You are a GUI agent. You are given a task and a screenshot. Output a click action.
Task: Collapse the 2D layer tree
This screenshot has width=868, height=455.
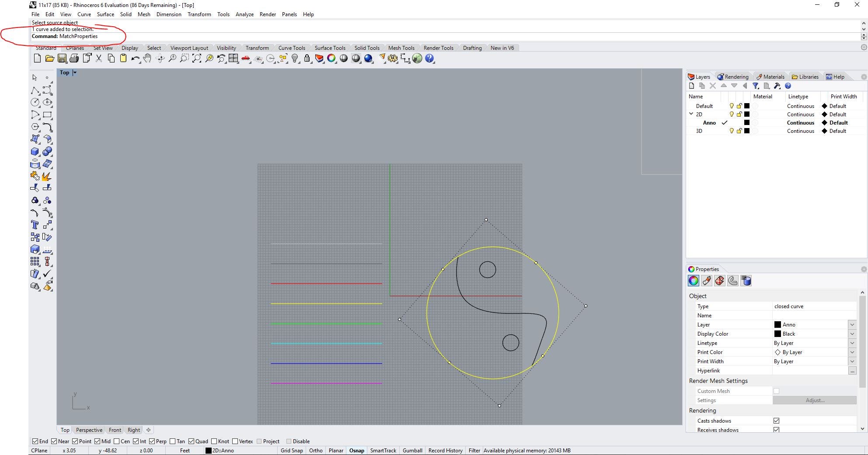coord(691,114)
